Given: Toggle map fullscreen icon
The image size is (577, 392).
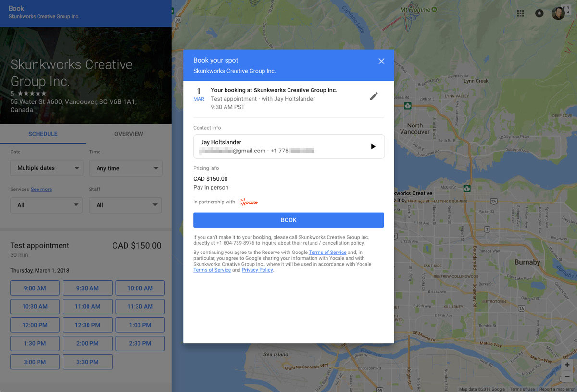Looking at the screenshot, I should (x=567, y=10).
